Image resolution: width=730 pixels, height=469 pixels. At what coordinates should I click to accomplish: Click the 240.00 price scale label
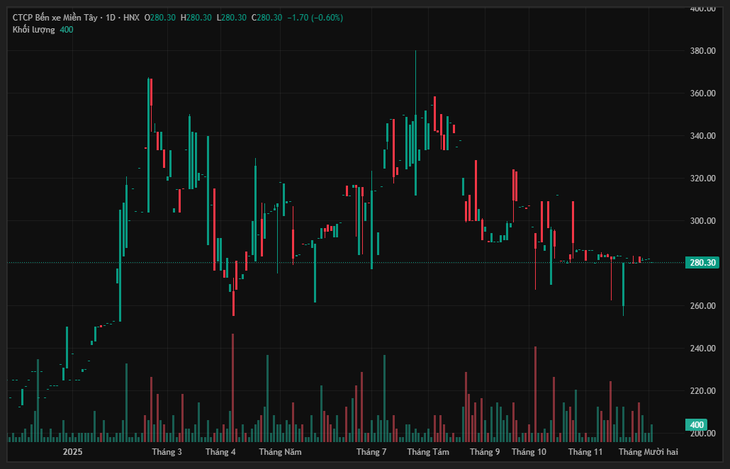click(x=702, y=349)
